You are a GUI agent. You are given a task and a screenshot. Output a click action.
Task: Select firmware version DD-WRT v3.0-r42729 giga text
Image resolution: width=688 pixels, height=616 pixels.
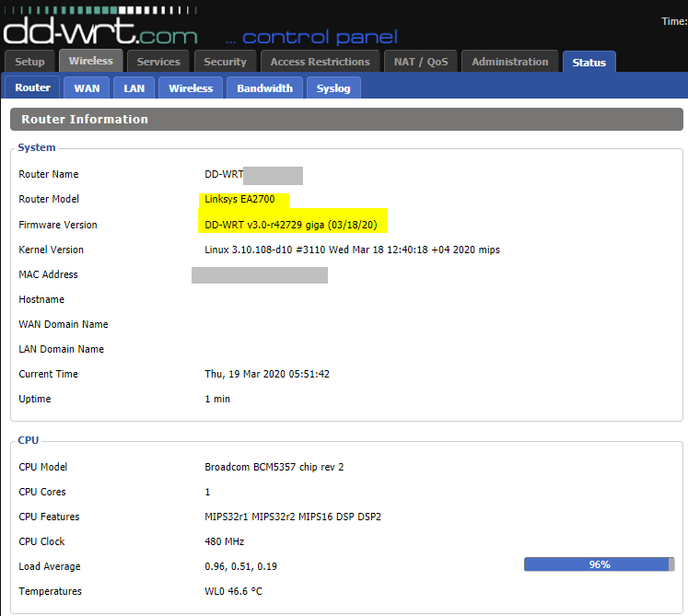(x=290, y=225)
